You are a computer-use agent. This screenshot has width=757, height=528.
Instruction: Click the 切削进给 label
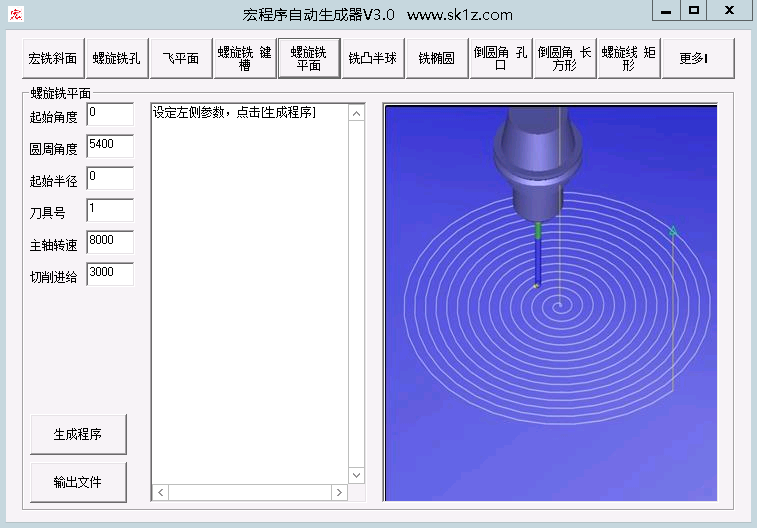point(54,277)
